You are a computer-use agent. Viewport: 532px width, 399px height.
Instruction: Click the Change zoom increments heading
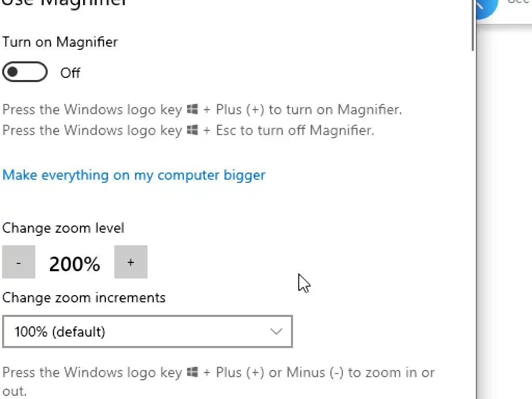point(84,298)
